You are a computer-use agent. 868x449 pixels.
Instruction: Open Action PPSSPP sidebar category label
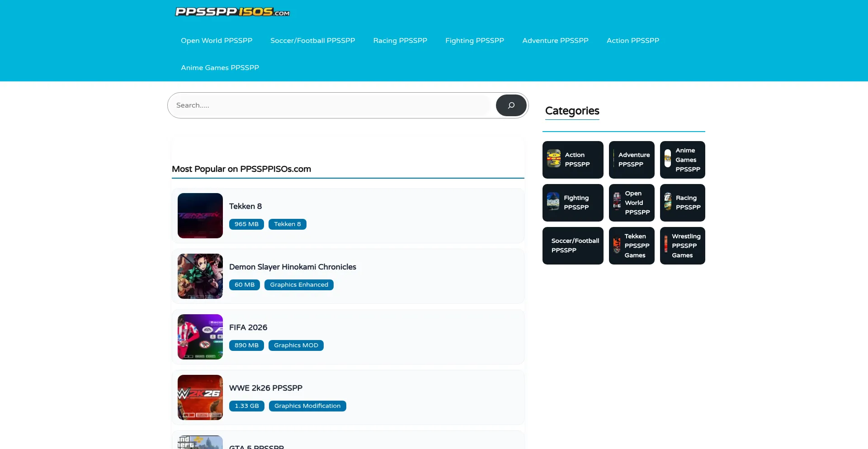pos(577,160)
